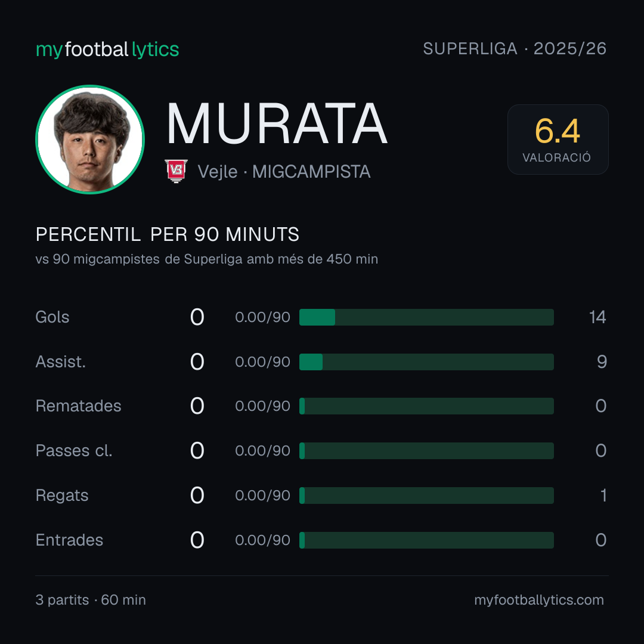Select the Murata player photo
This screenshot has height=644, width=644.
[90, 139]
